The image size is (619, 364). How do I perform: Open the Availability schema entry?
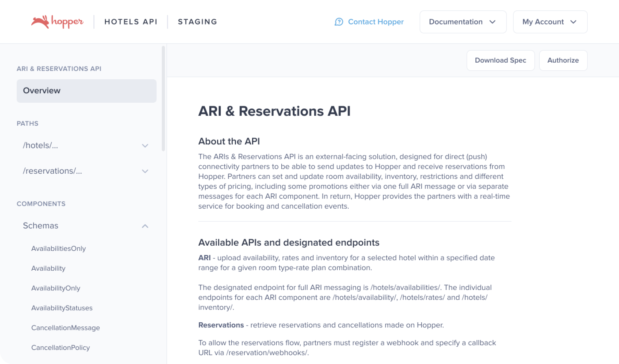(48, 268)
